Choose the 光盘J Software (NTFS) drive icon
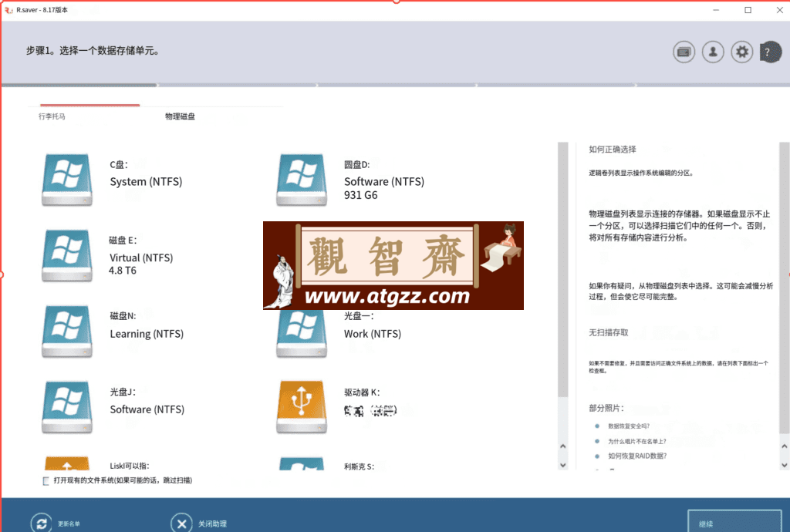The image size is (790, 532). point(67,407)
